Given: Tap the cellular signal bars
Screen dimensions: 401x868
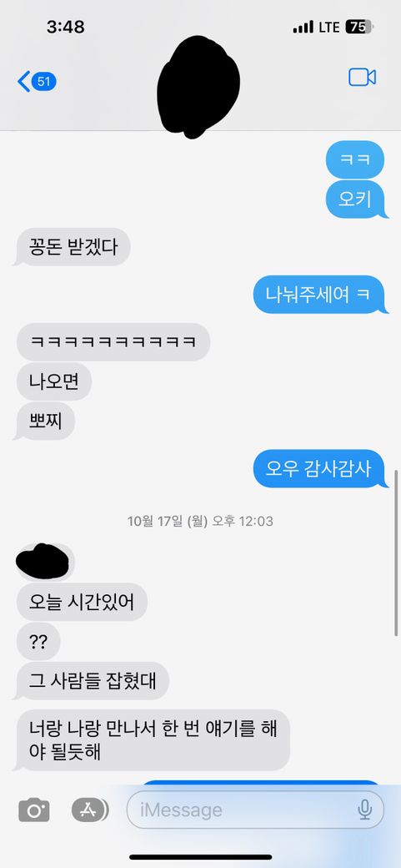Looking at the screenshot, I should 303,27.
